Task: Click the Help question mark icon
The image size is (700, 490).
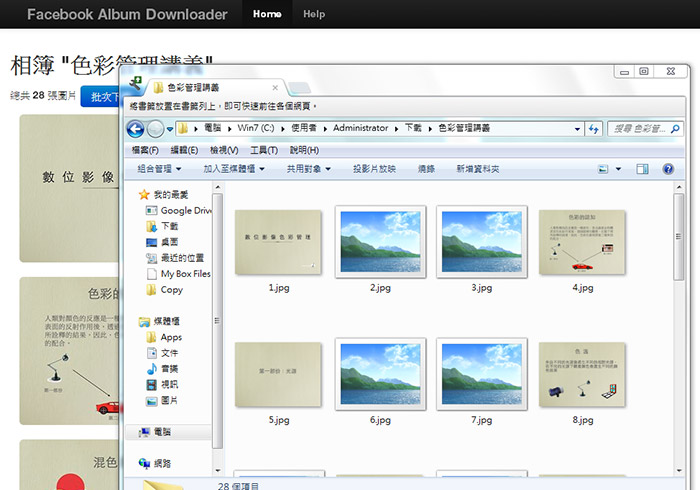Action: (668, 169)
